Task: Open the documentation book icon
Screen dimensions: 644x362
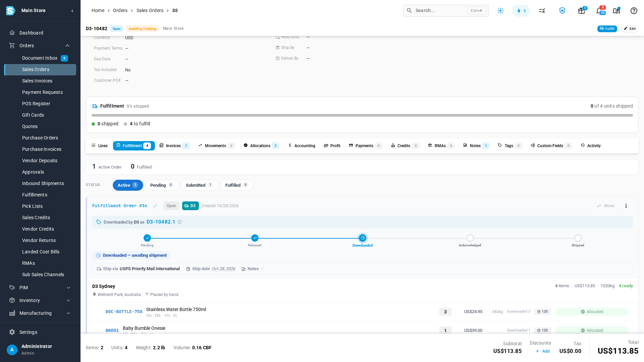Action: [x=616, y=11]
